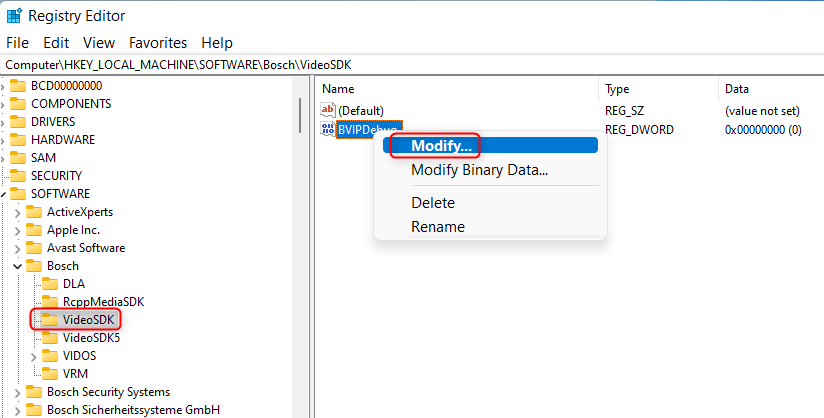Select the VideoSDK5 key in tree
824x418 pixels.
click(x=91, y=338)
